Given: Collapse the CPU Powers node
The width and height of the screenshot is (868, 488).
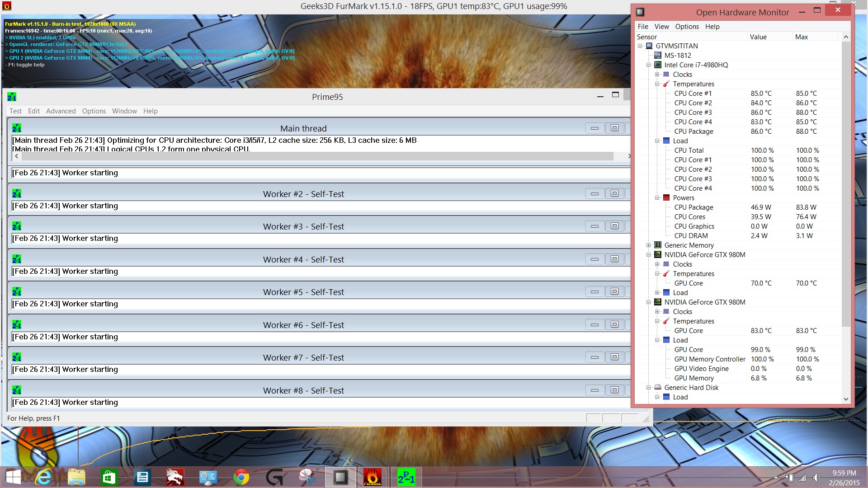Looking at the screenshot, I should click(x=657, y=198).
